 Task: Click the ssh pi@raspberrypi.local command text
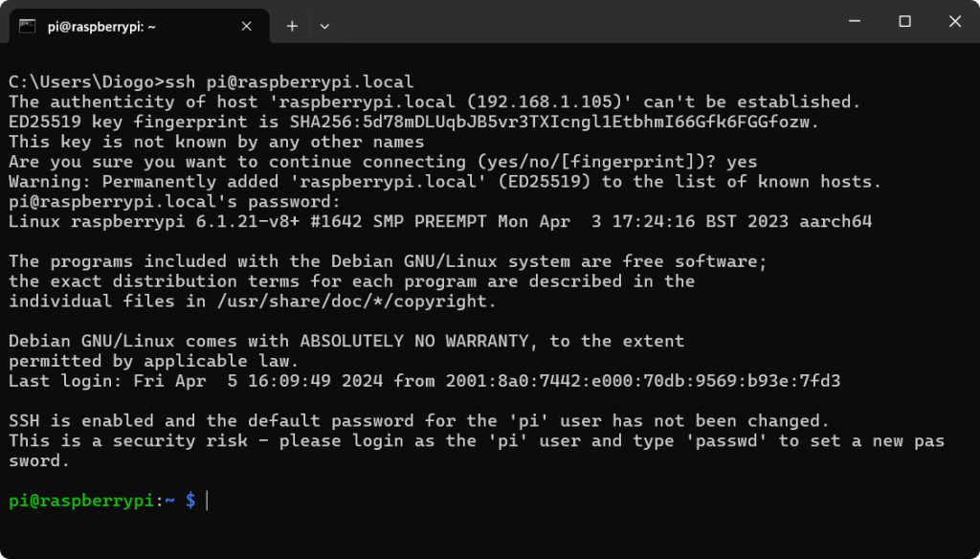click(x=289, y=81)
